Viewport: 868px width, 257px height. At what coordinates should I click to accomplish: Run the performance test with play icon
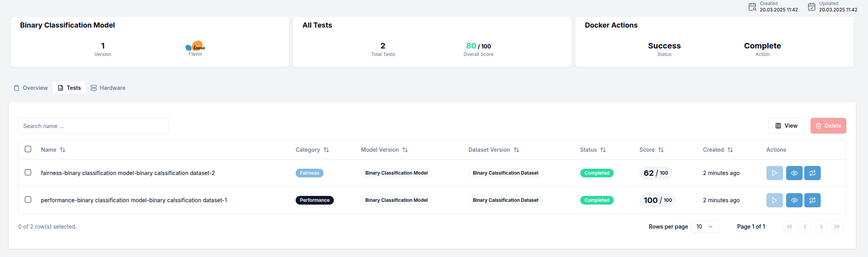(774, 200)
